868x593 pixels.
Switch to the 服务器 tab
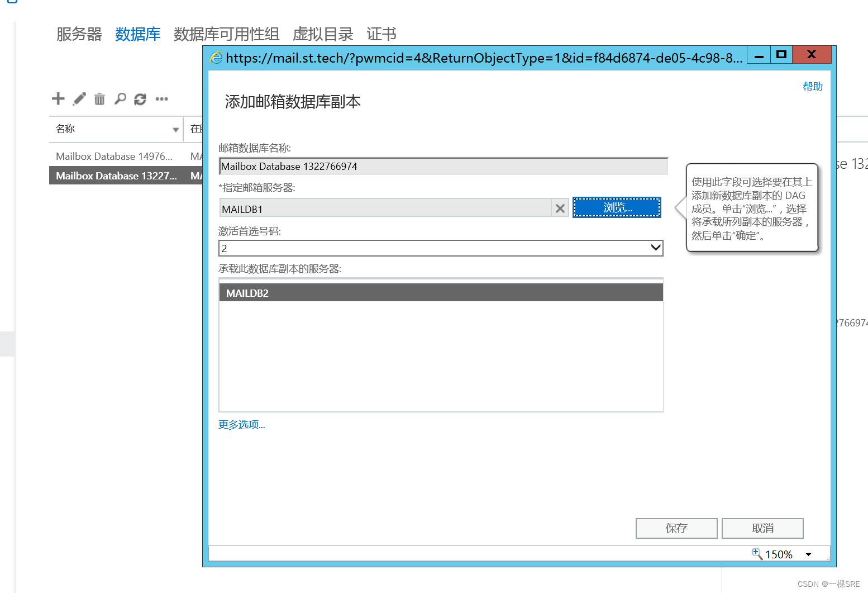pos(79,34)
